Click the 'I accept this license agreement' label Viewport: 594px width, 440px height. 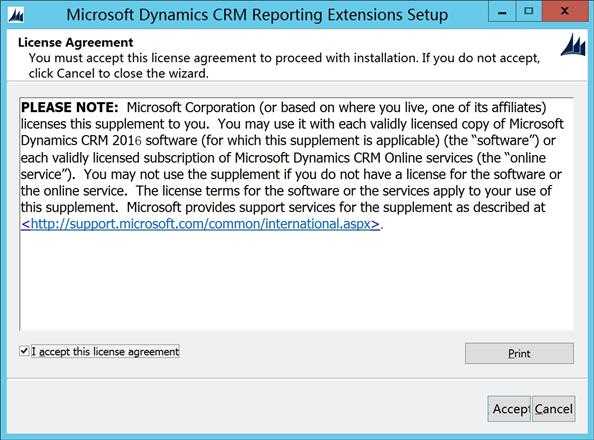105,352
